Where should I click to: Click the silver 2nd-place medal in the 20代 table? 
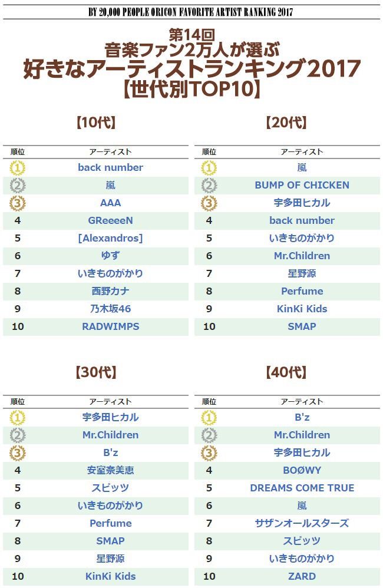[209, 186]
